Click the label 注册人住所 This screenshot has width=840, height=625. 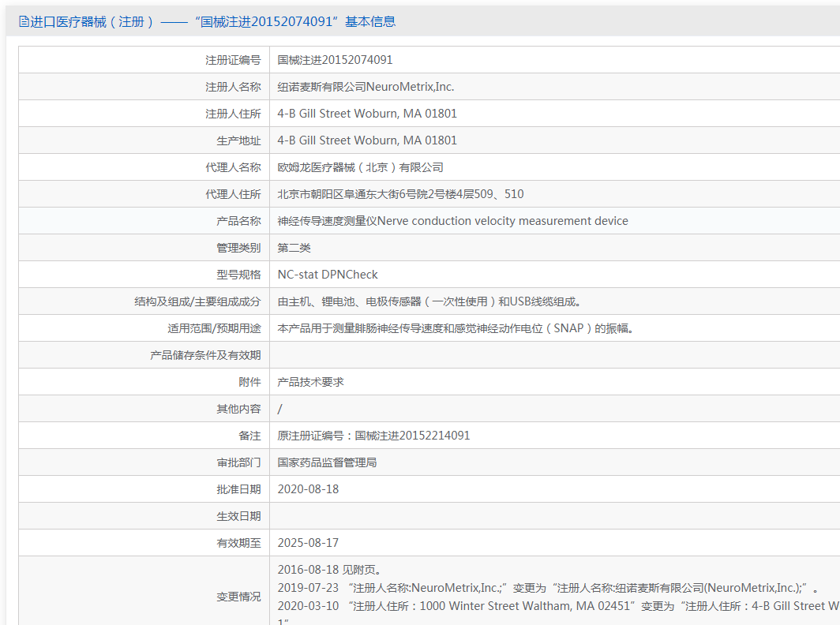click(x=233, y=114)
